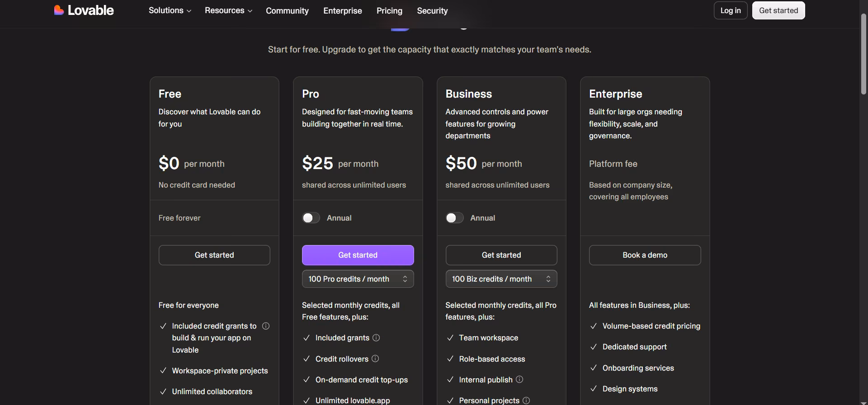The image size is (868, 405).
Task: Click checkmark beside Dedicated support
Action: pyautogui.click(x=594, y=347)
